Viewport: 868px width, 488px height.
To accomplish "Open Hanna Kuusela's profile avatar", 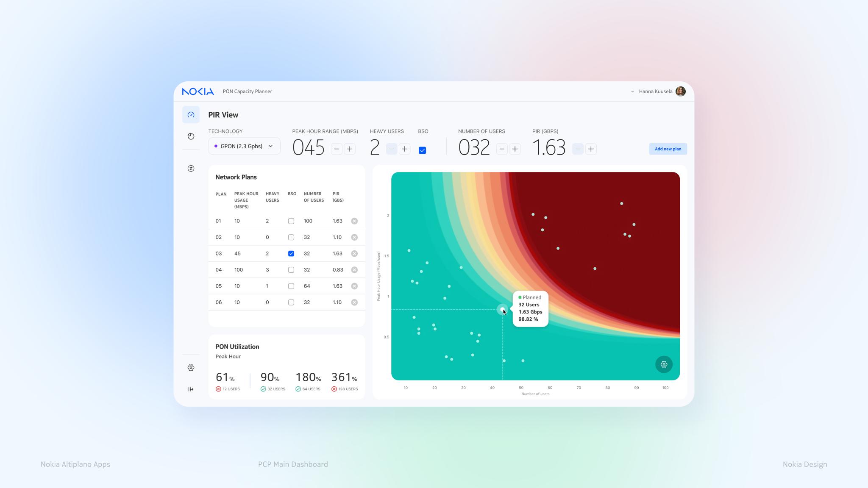I will [x=681, y=91].
